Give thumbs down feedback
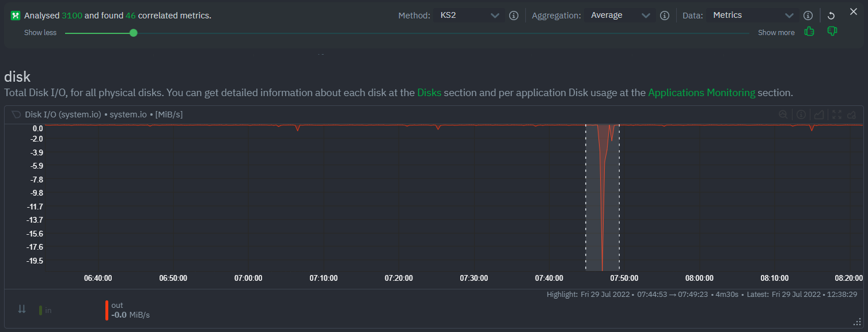This screenshot has width=868, height=332. click(832, 32)
